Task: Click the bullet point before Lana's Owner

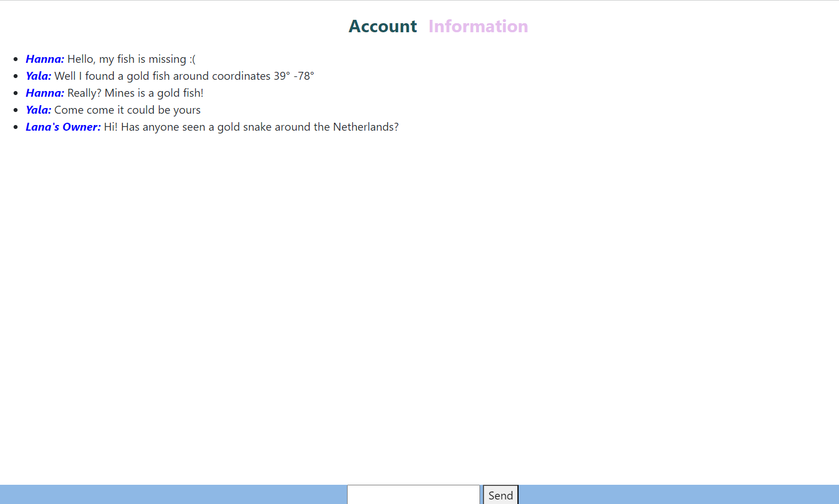Action: click(15, 127)
